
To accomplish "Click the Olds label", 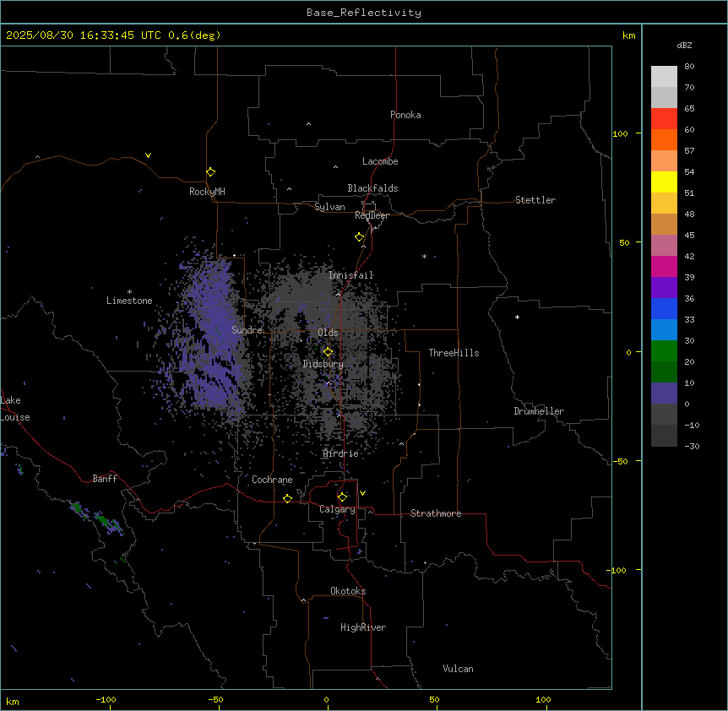I will [x=328, y=333].
